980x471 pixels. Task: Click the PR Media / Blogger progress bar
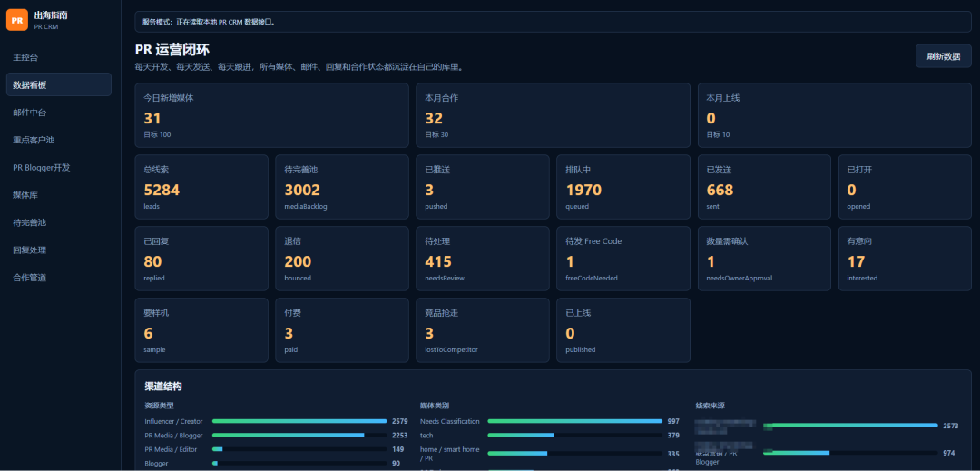(x=299, y=436)
